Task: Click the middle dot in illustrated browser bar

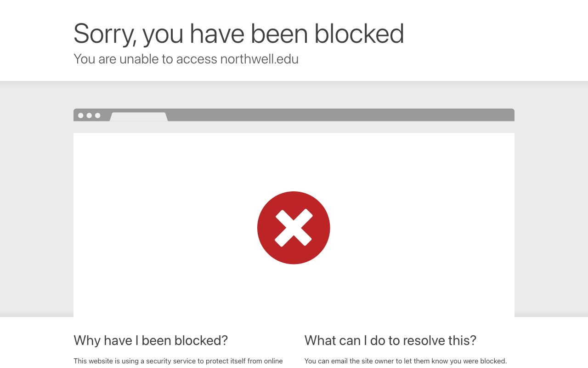Action: coord(89,115)
